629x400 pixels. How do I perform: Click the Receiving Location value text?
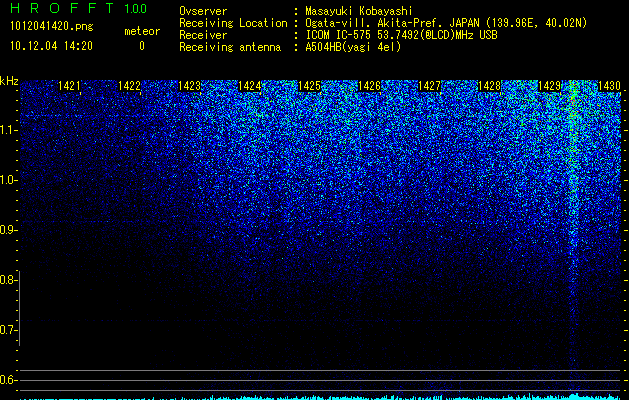tap(446, 23)
